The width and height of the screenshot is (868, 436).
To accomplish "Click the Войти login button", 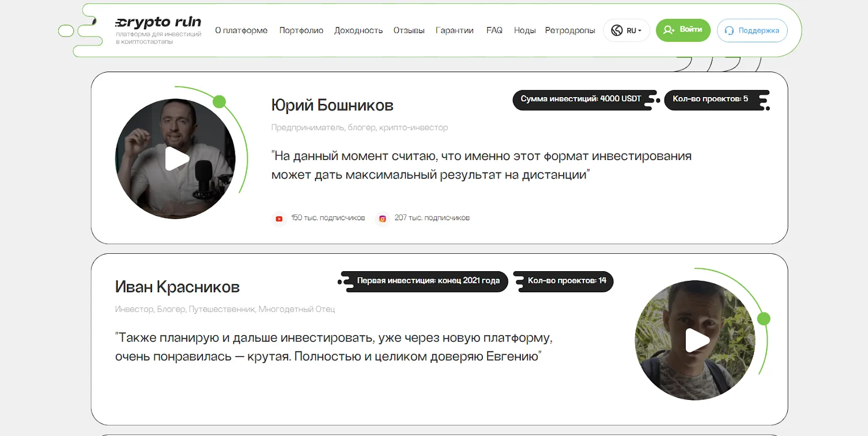I will [683, 30].
